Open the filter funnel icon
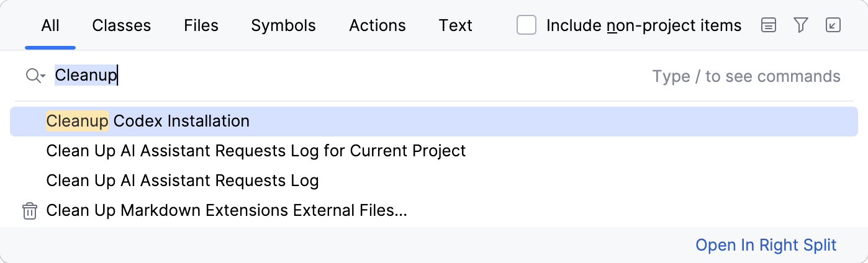Screen dimensions: 868x263 801,25
